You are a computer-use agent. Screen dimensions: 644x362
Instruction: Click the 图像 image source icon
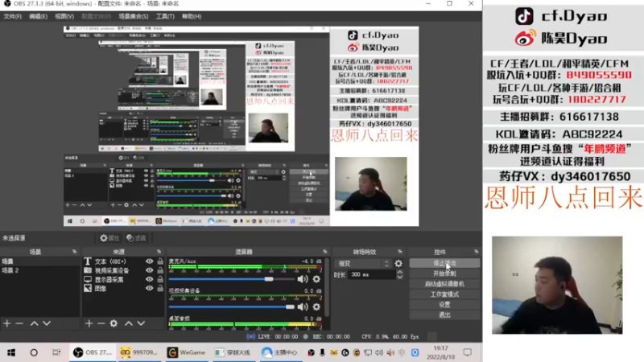pyautogui.click(x=88, y=289)
